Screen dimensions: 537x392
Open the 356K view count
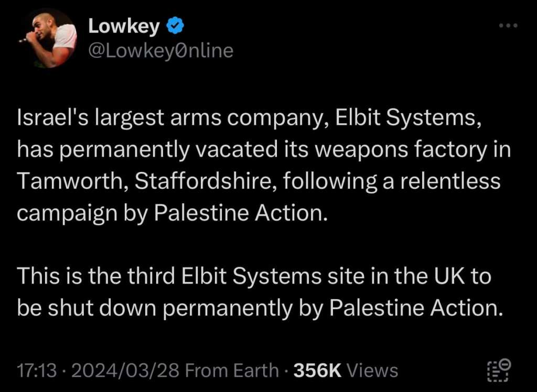318,371
